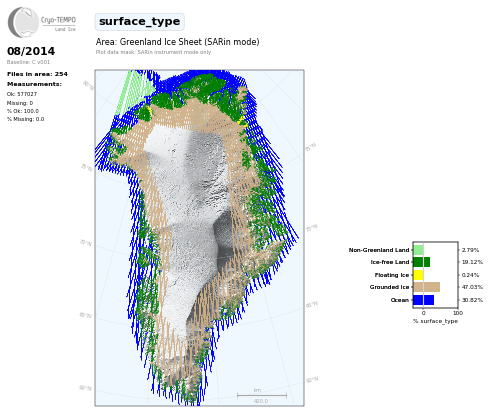Click the 'Missing: 0' value
The image size is (492, 410).
tap(20, 103)
